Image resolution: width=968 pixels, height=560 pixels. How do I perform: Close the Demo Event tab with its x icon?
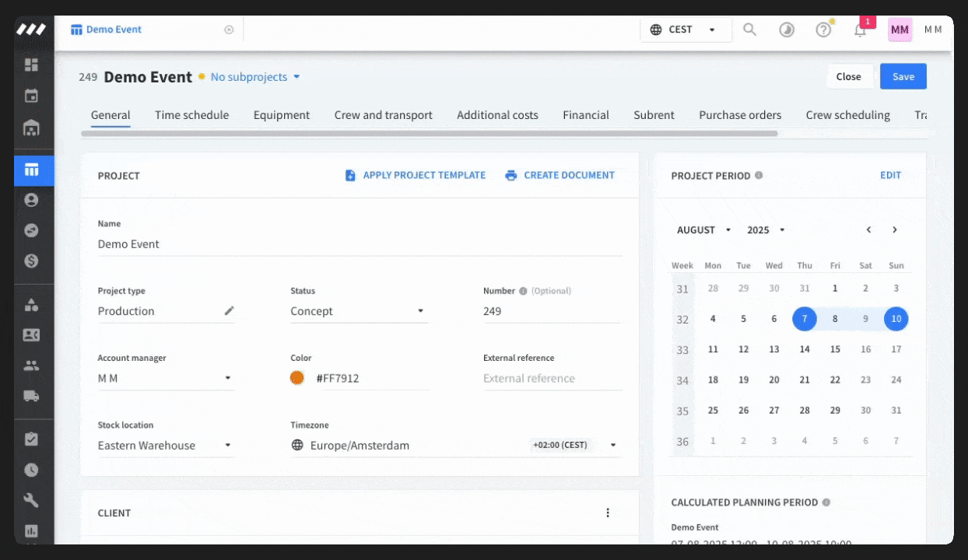(x=229, y=30)
